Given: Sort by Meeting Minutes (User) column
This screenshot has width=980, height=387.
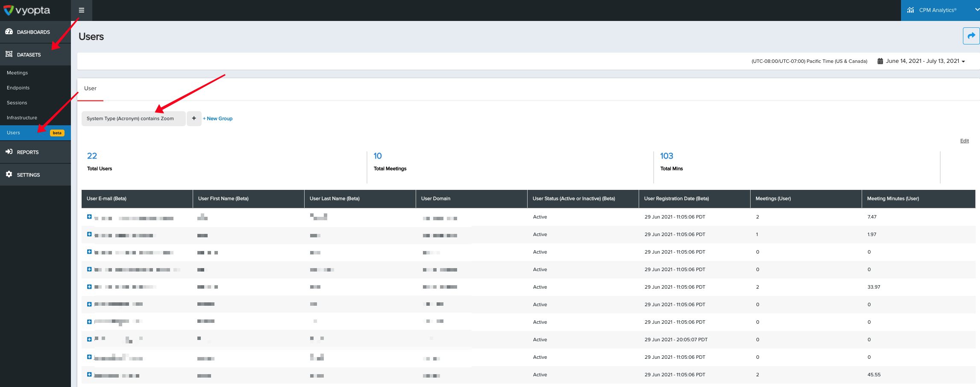Looking at the screenshot, I should [x=918, y=199].
